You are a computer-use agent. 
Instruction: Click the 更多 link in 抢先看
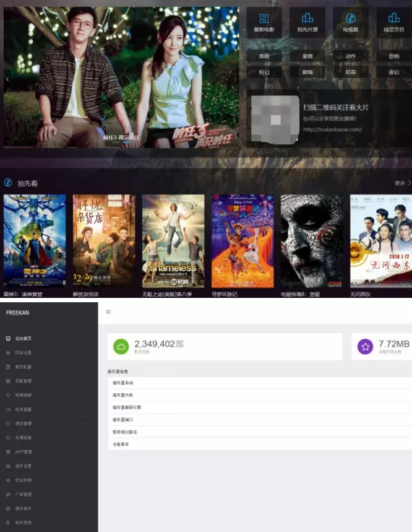402,183
